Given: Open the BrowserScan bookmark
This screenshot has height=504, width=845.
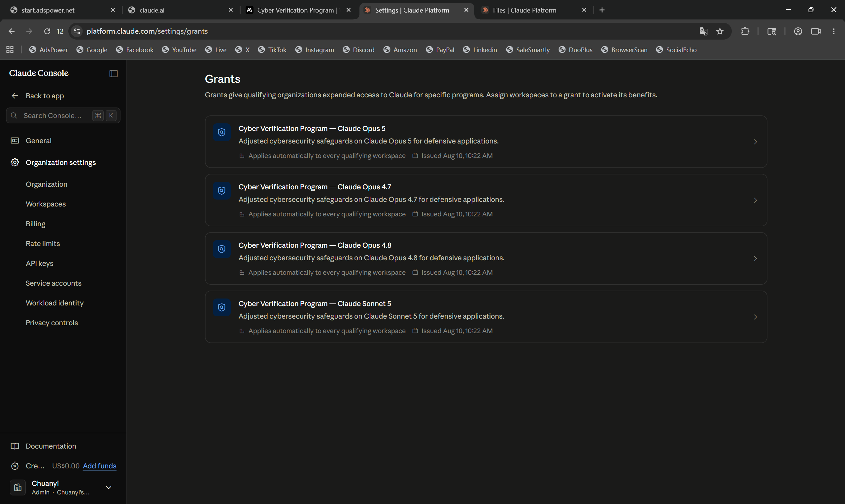Looking at the screenshot, I should coord(624,49).
